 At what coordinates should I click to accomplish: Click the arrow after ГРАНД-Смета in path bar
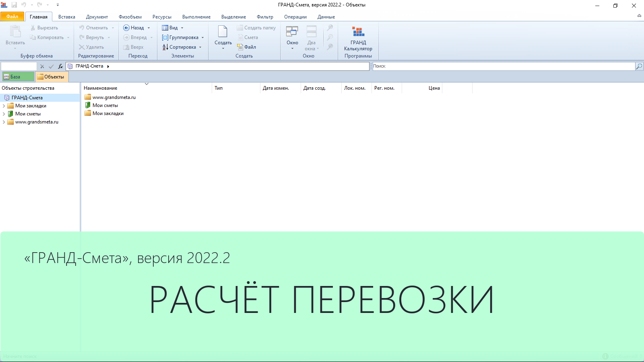click(x=108, y=66)
